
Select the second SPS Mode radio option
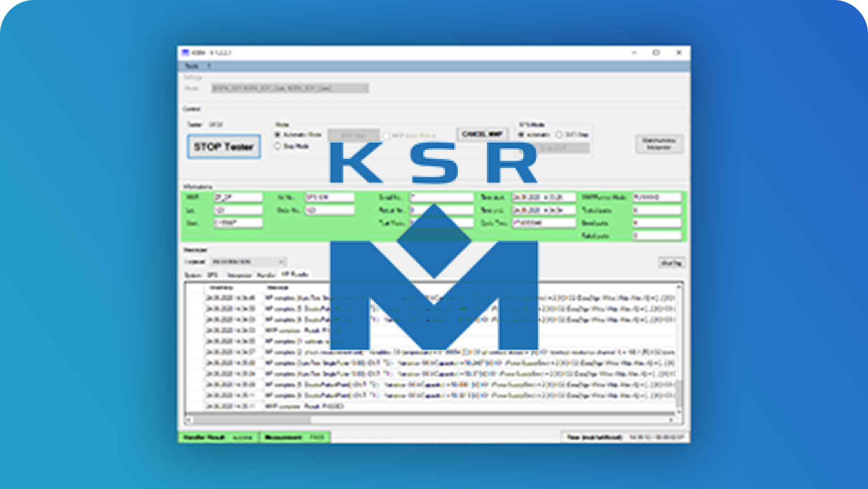pyautogui.click(x=559, y=135)
